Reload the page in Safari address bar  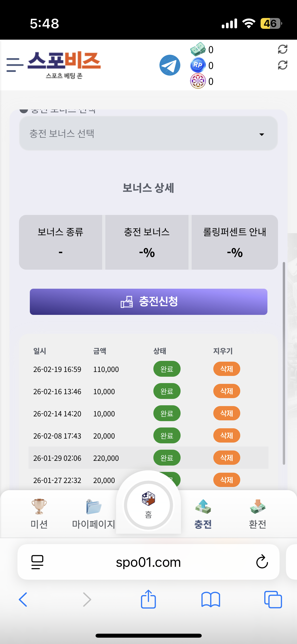coord(262,562)
